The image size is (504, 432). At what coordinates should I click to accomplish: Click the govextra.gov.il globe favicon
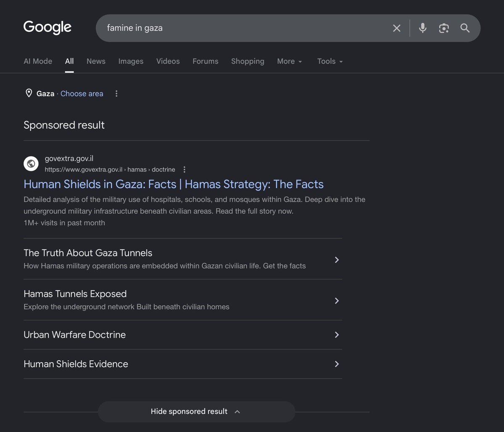tap(31, 164)
